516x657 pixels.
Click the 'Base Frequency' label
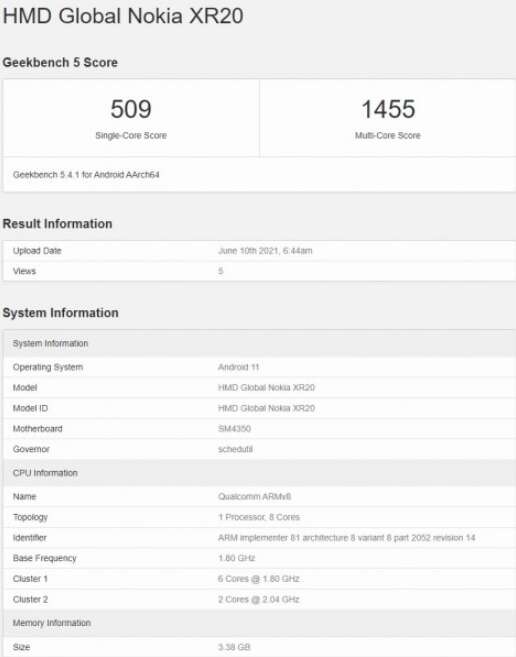pyautogui.click(x=44, y=558)
